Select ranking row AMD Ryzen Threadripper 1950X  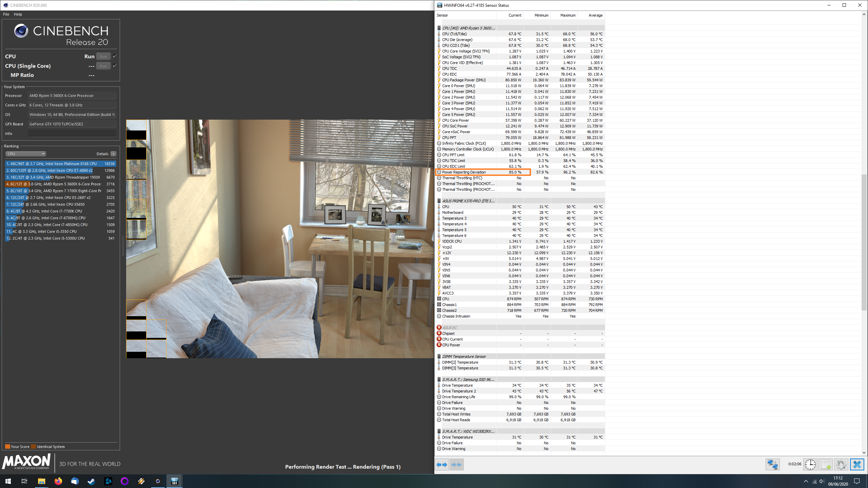(x=61, y=177)
